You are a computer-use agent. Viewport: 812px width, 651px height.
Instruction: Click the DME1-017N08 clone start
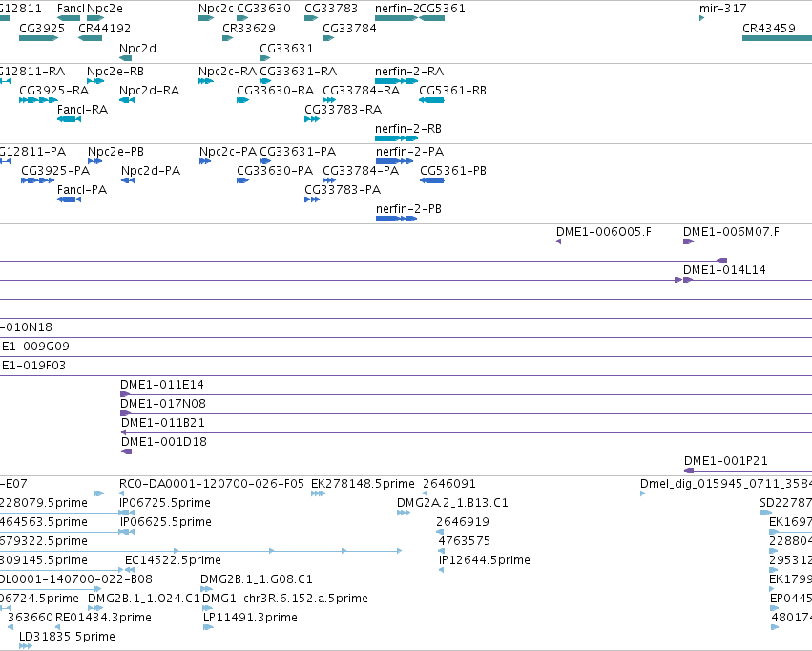125,413
